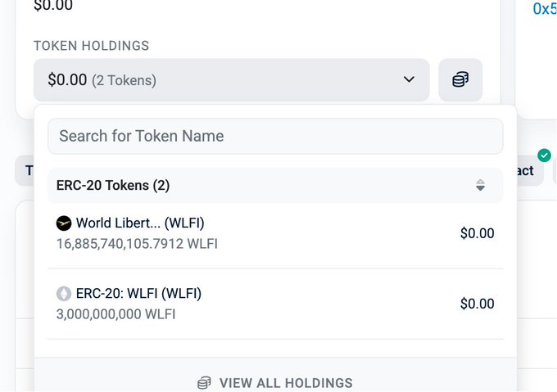Viewport: 557px width, 392px height.
Task: Click the 3,000,000,000 WLFI balance text
Action: 115,314
